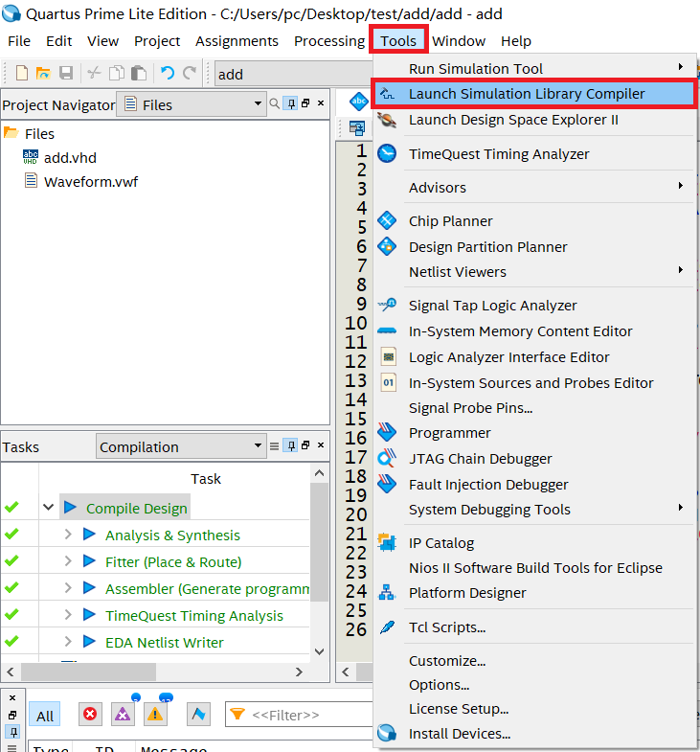Collapse the Compile Design task tree

click(x=49, y=507)
